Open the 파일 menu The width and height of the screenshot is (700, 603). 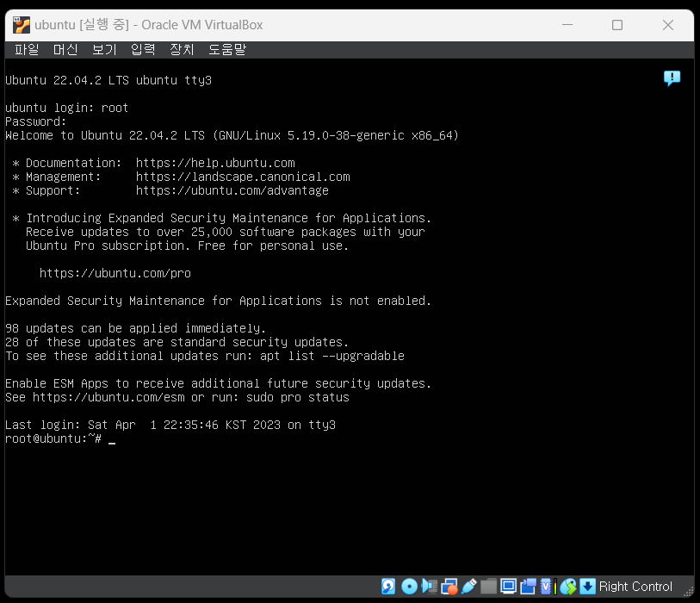[x=27, y=49]
